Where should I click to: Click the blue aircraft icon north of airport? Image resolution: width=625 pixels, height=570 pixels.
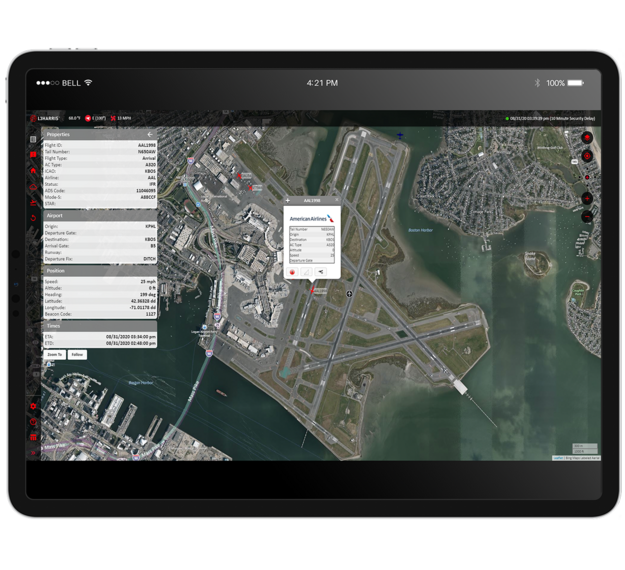(x=400, y=136)
